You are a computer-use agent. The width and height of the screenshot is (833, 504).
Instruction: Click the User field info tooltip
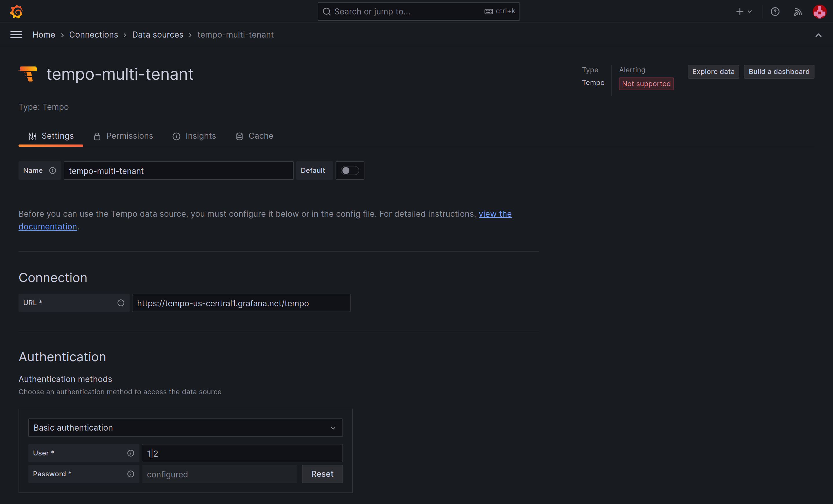(x=130, y=453)
